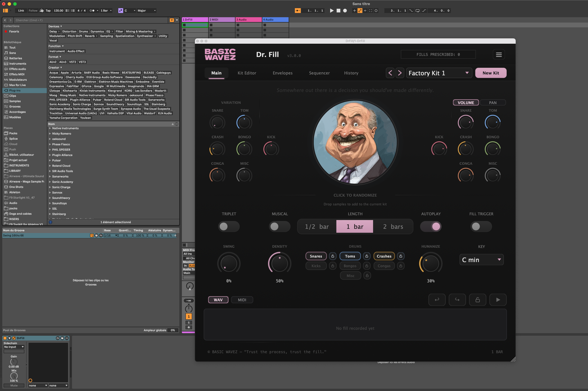The height and width of the screenshot is (391, 588).
Task: Start Ableton transport playback
Action: (x=332, y=11)
